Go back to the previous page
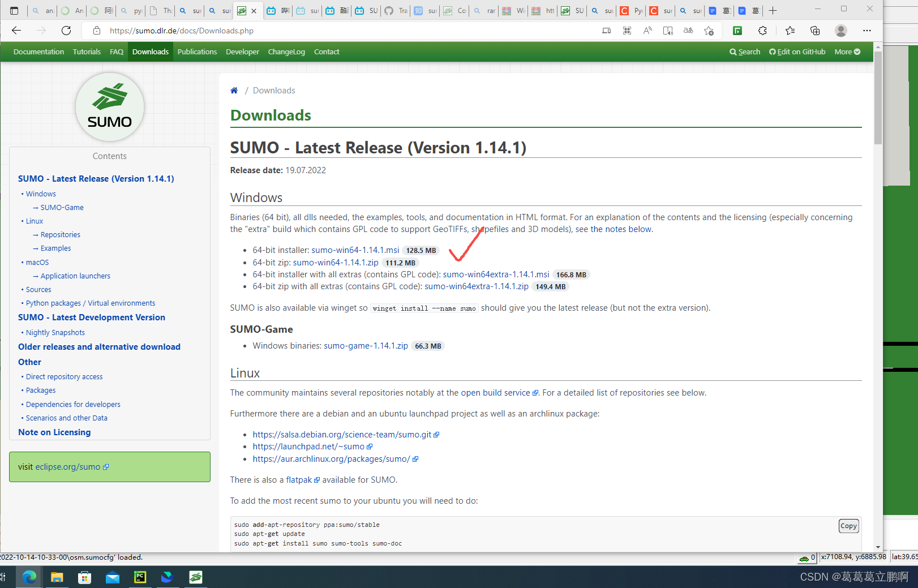918x588 pixels. [x=16, y=31]
